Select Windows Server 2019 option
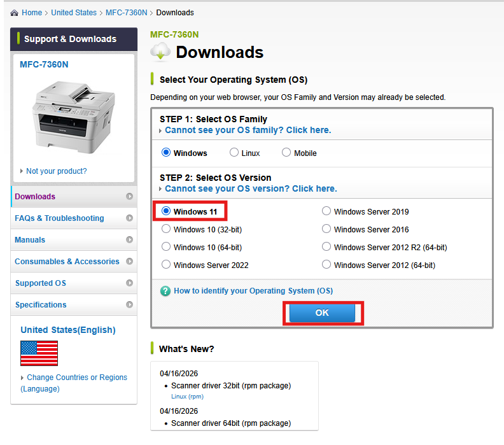This screenshot has width=504, height=445. pyautogui.click(x=326, y=211)
